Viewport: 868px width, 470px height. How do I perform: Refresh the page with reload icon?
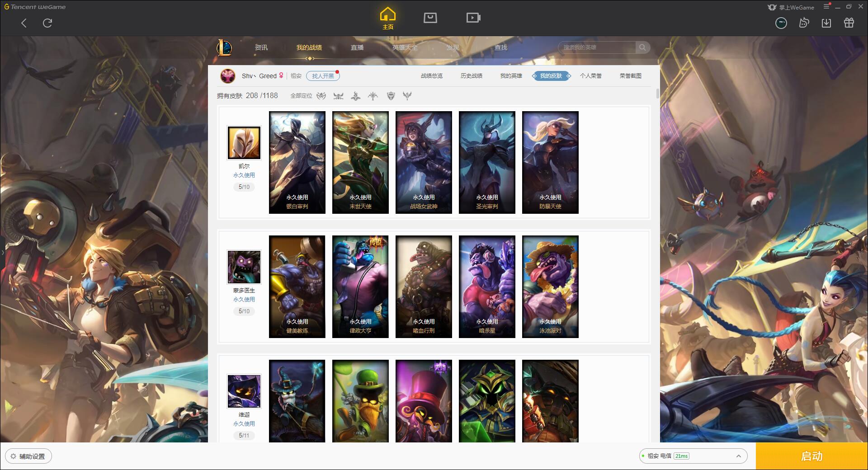point(47,23)
